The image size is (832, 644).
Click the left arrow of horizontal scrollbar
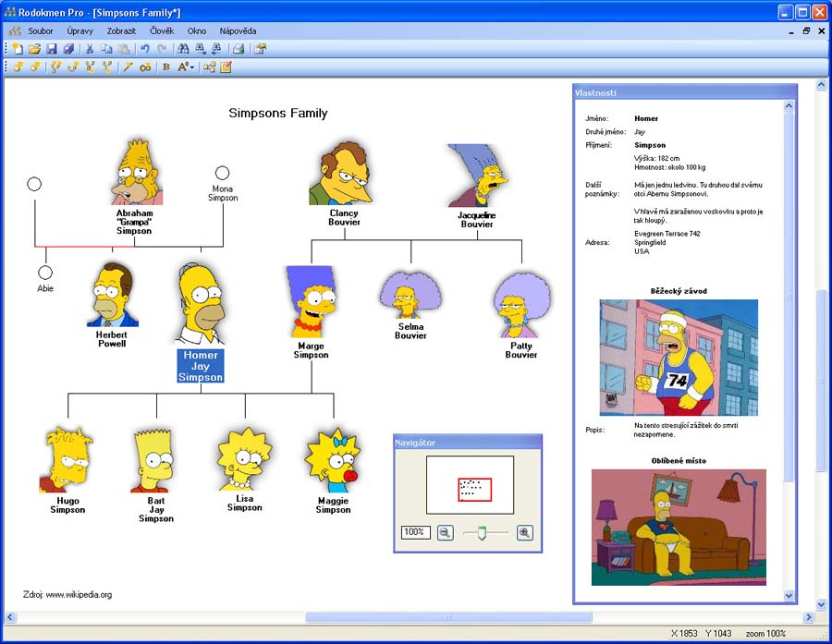[10, 617]
